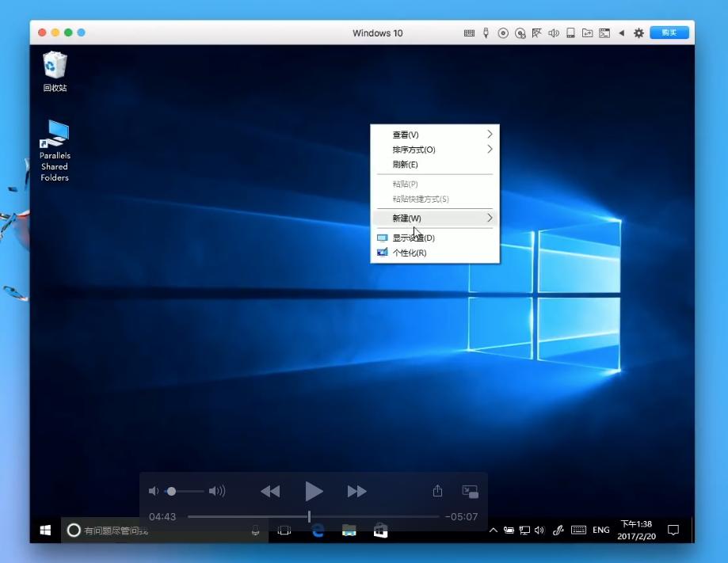Image resolution: width=728 pixels, height=563 pixels.
Task: Click the network icon in system tray
Action: pos(524,530)
